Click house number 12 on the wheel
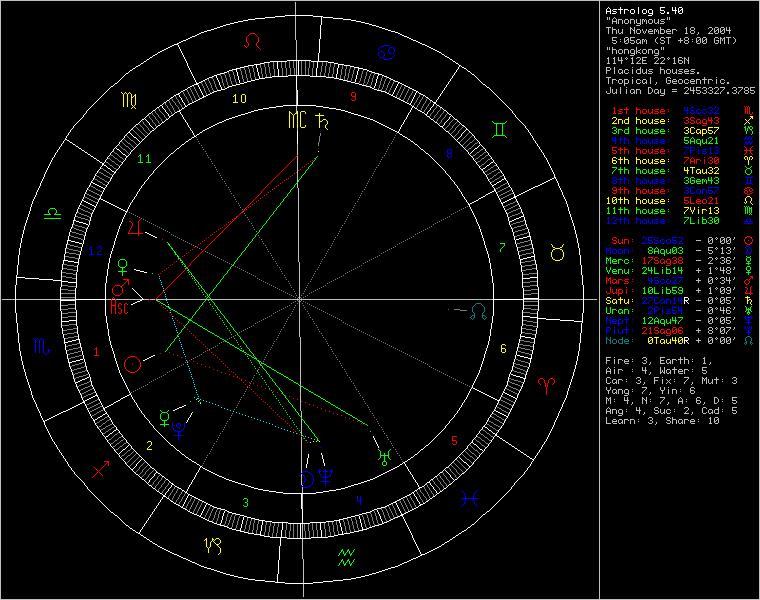Image resolution: width=760 pixels, height=600 pixels. click(x=95, y=251)
